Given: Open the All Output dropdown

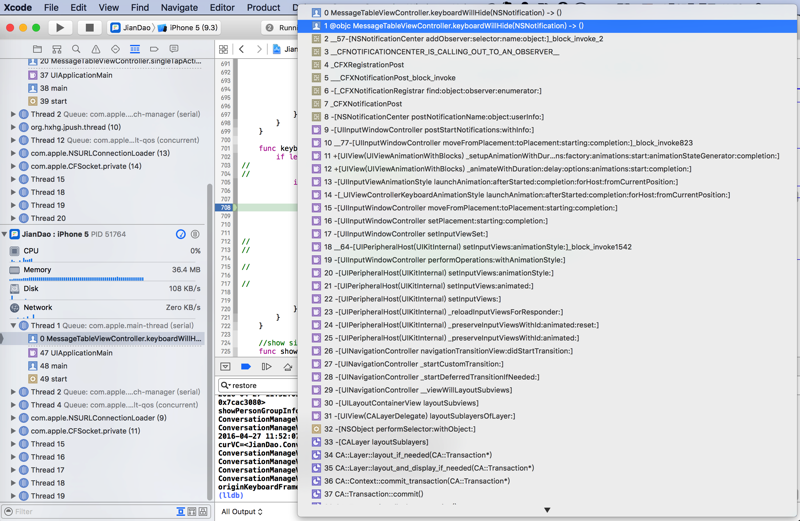Looking at the screenshot, I should [242, 512].
